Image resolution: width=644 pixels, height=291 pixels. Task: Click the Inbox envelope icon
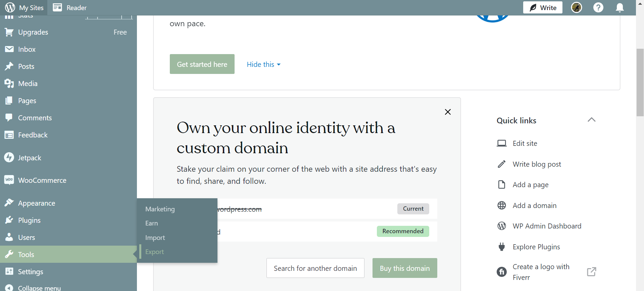tap(9, 49)
